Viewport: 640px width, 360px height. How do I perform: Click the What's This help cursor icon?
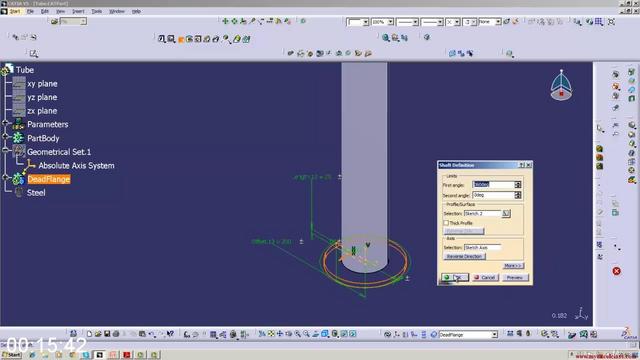170,334
